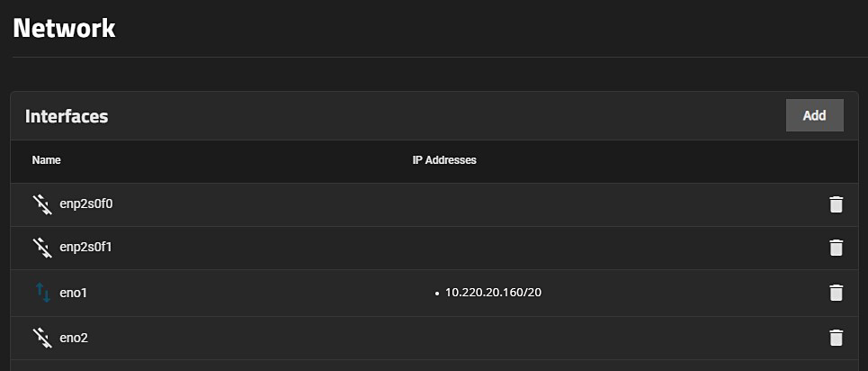
Task: Select the enp2s0f1 interface name
Action: pyautogui.click(x=85, y=247)
